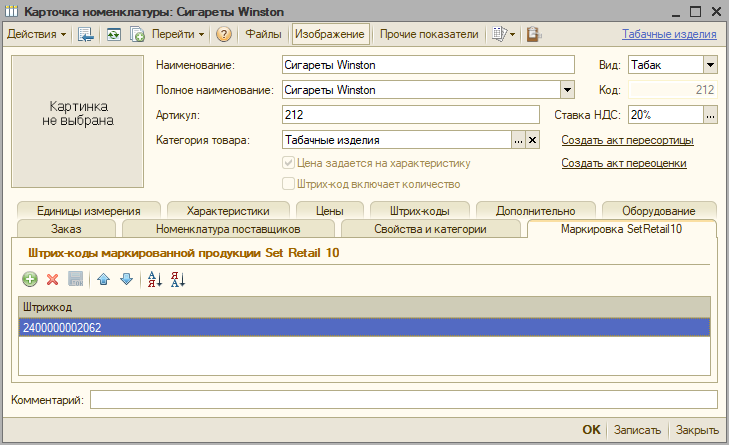Viewport: 729px width, 445px height.
Task: Click the empty picture placeholder
Action: [x=78, y=121]
